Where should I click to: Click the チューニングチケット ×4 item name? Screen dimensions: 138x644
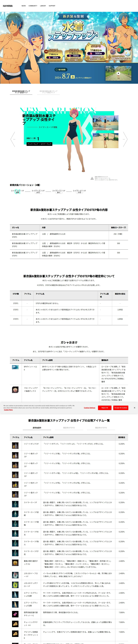31,624
